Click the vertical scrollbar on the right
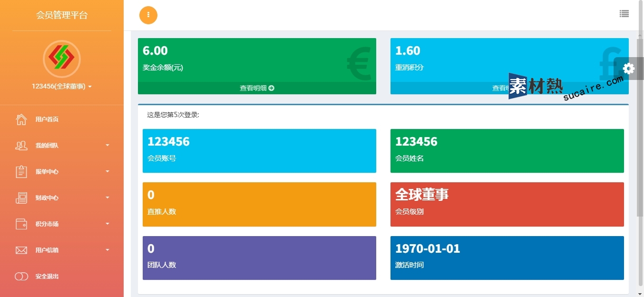 (x=640, y=129)
